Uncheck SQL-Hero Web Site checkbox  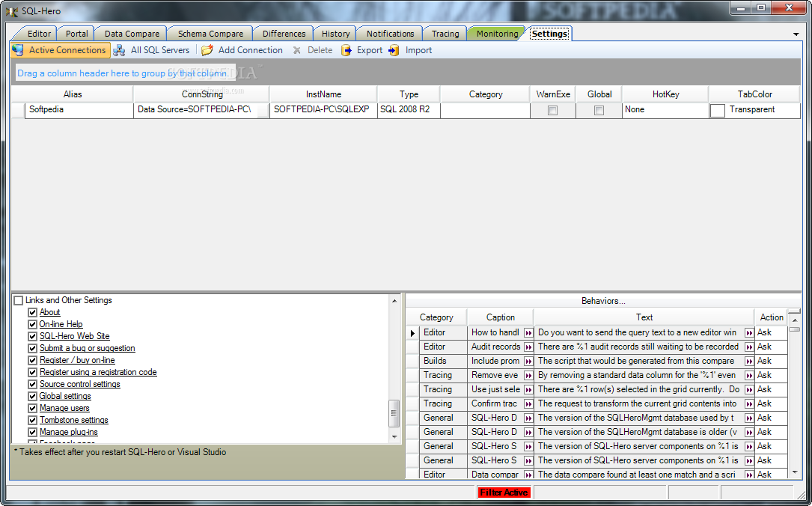33,336
